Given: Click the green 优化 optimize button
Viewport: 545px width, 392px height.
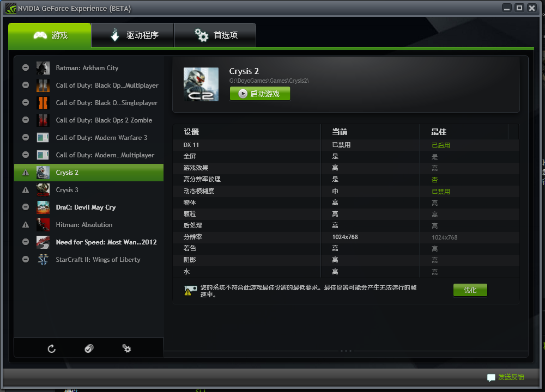Looking at the screenshot, I should (470, 290).
